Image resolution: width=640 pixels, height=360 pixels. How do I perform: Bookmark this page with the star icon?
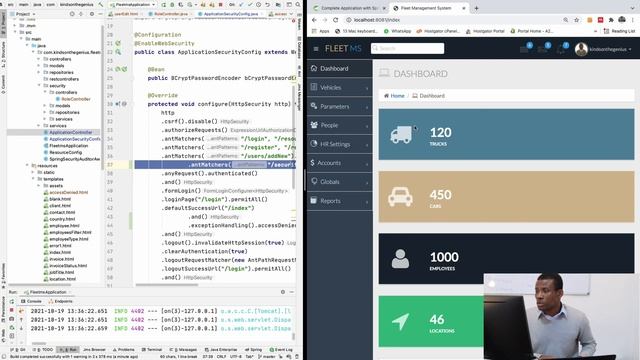tap(576, 20)
